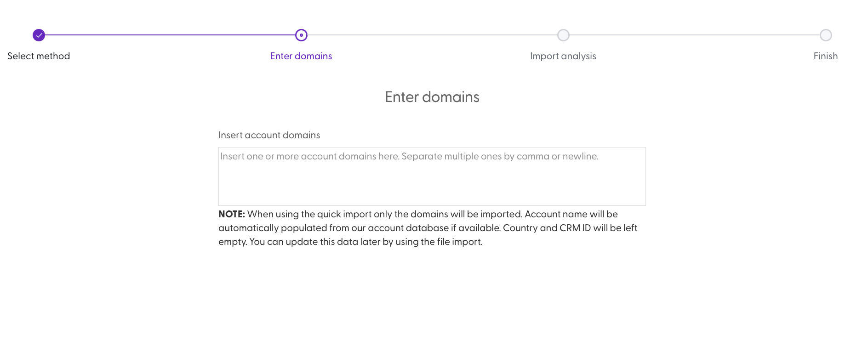Focus the account domains text area
Viewport: 868px width, 363px height.
click(432, 176)
